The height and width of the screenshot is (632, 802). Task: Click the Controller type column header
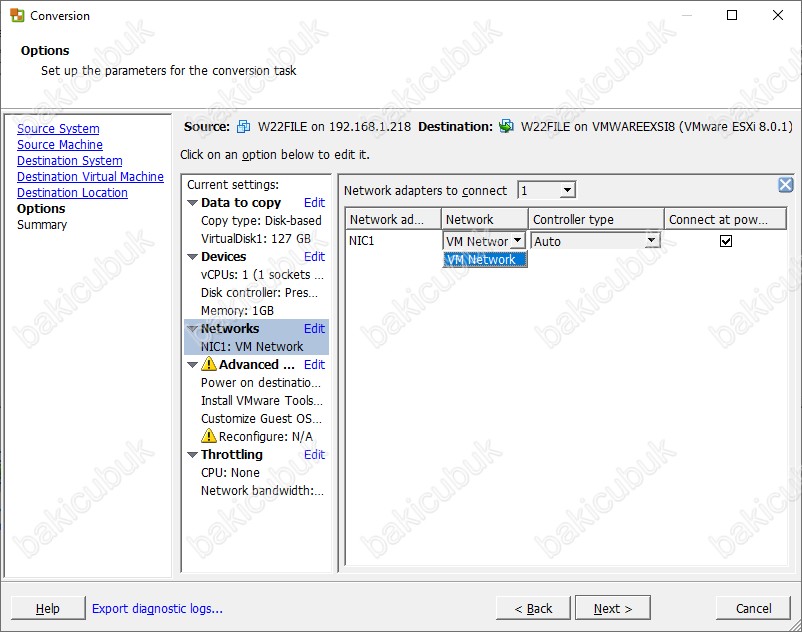pyautogui.click(x=596, y=219)
